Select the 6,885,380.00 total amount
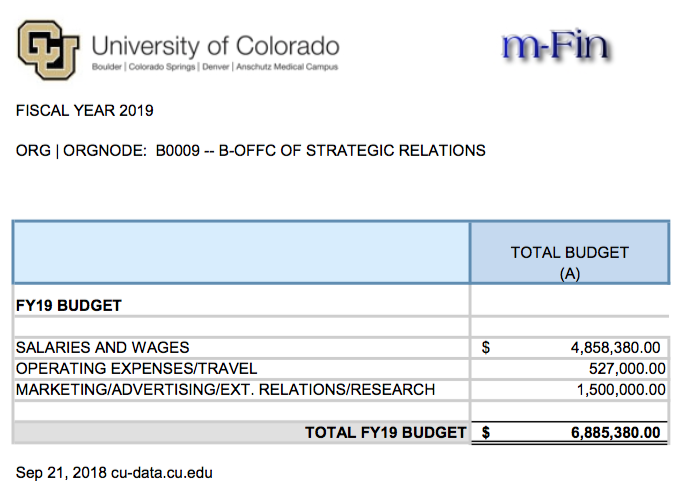The image size is (694, 499). tap(616, 433)
